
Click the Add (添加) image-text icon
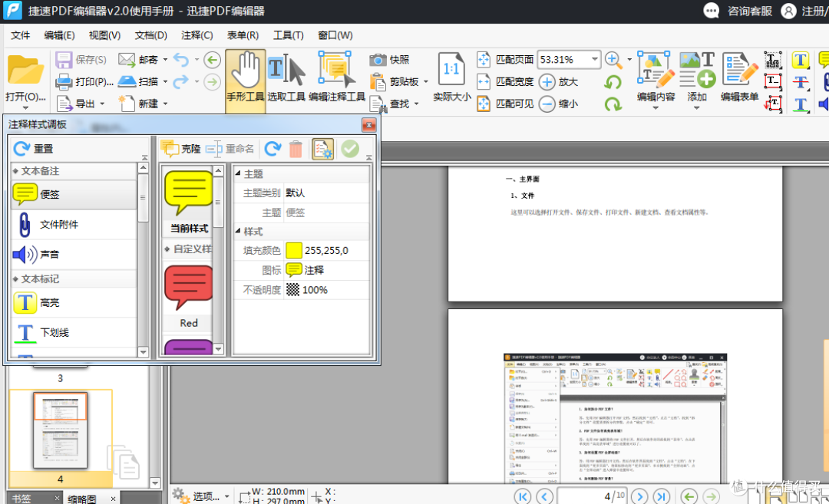tap(697, 70)
